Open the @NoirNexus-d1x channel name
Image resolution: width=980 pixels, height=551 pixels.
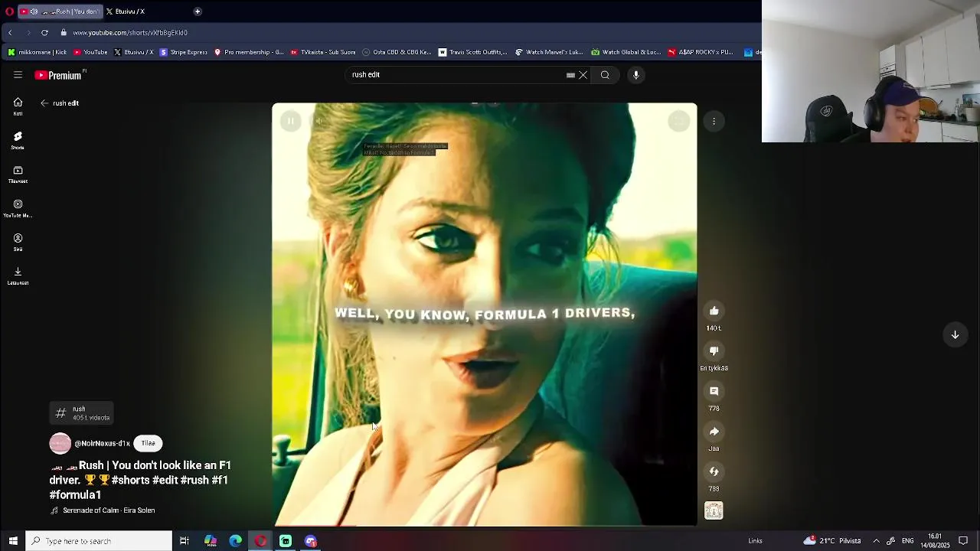(102, 443)
